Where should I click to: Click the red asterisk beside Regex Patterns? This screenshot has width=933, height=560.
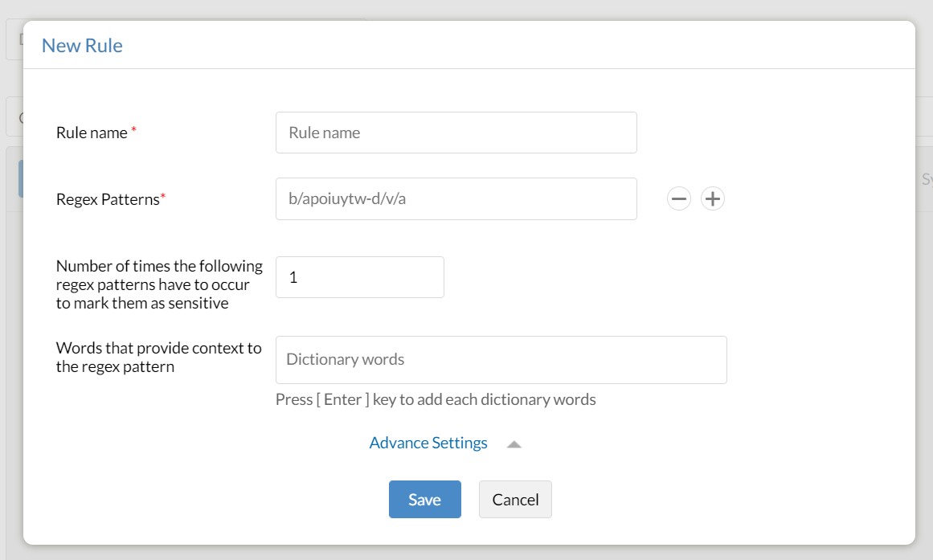pos(163,198)
